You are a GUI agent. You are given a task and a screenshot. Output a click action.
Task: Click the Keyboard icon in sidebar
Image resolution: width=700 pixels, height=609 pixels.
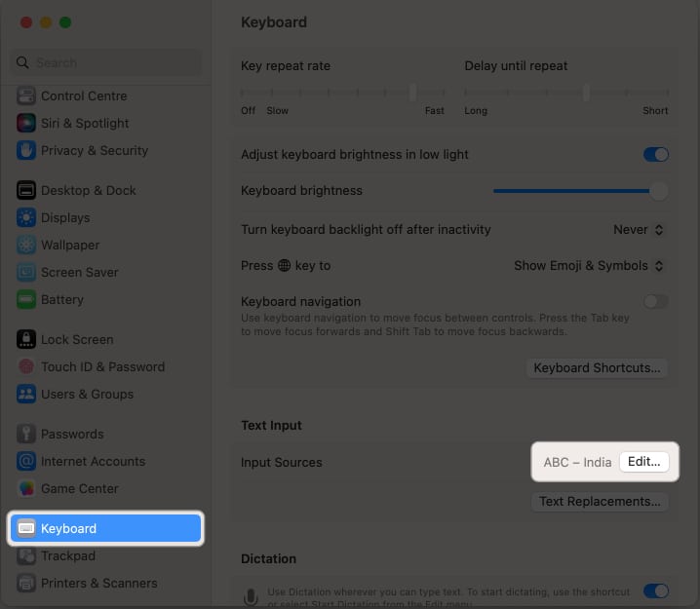[x=26, y=528]
